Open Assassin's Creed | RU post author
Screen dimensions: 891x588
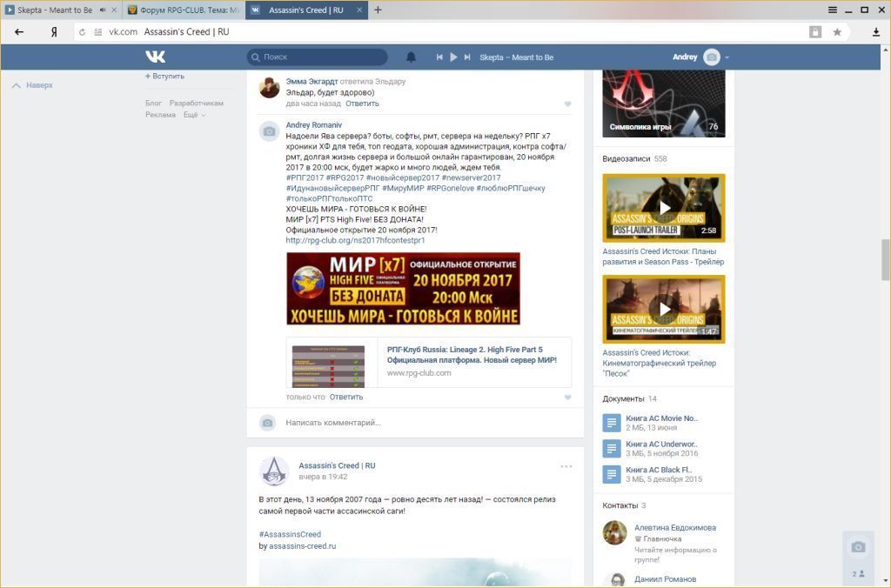coord(337,465)
